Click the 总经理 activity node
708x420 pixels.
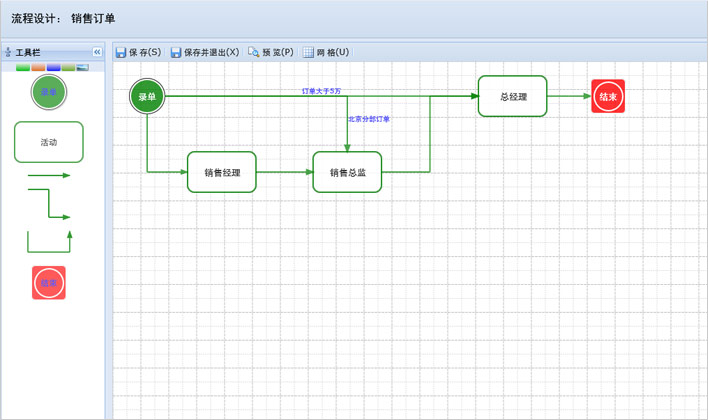[x=512, y=97]
